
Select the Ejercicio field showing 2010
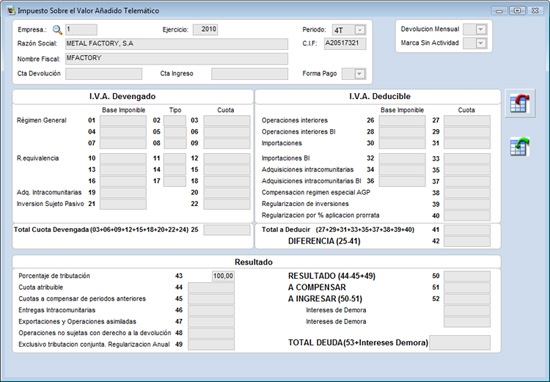(x=205, y=29)
